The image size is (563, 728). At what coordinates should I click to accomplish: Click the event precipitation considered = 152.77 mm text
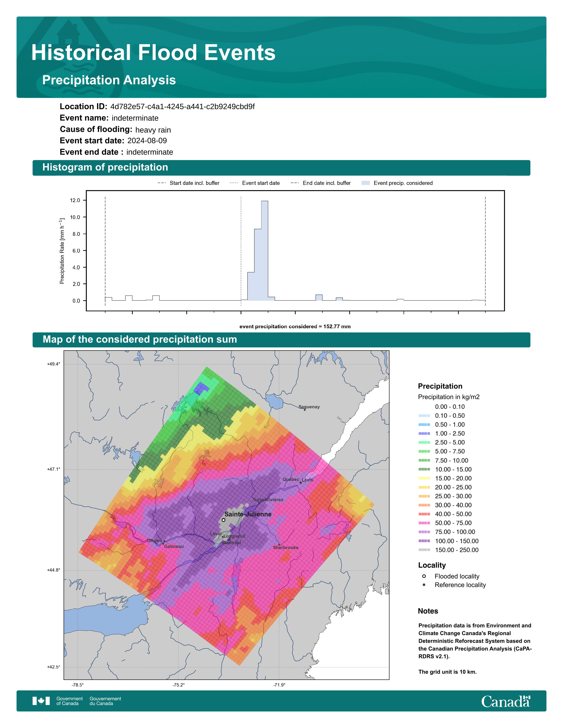(x=295, y=326)
